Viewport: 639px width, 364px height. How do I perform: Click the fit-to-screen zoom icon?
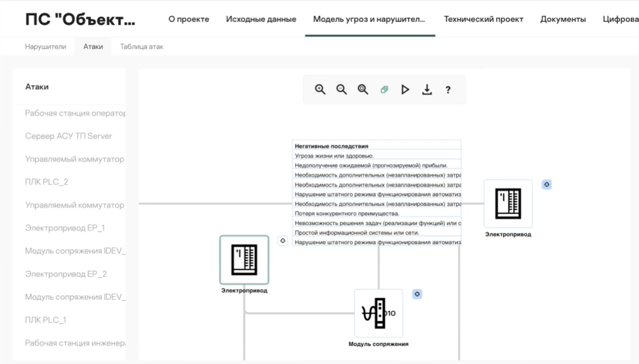point(363,89)
